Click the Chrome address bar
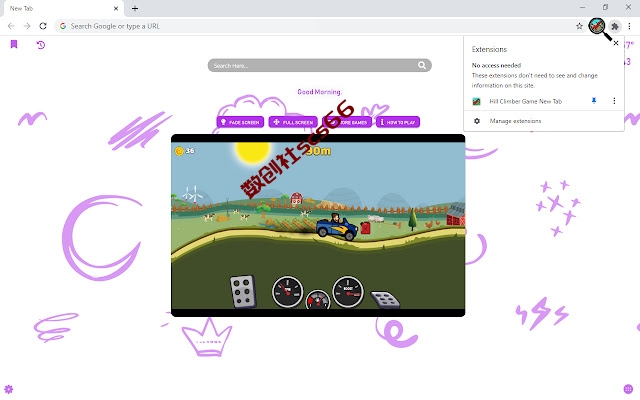This screenshot has height=400, width=640. coord(318,26)
